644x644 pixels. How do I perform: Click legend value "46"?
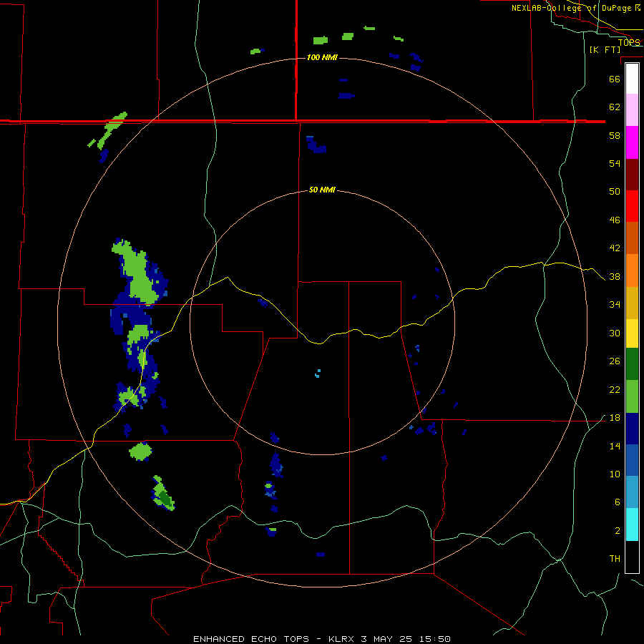click(615, 220)
